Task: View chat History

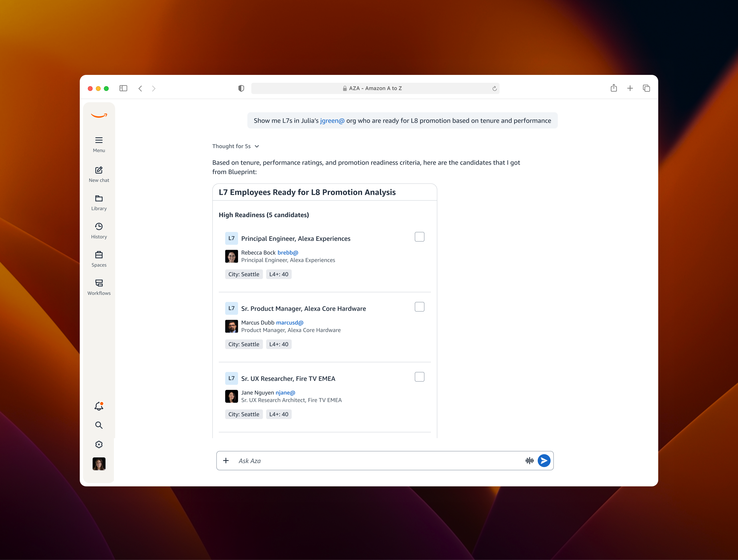Action: pos(99,231)
